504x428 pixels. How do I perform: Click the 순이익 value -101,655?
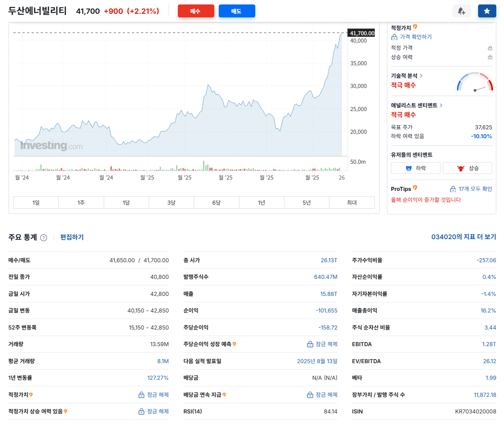(x=327, y=310)
